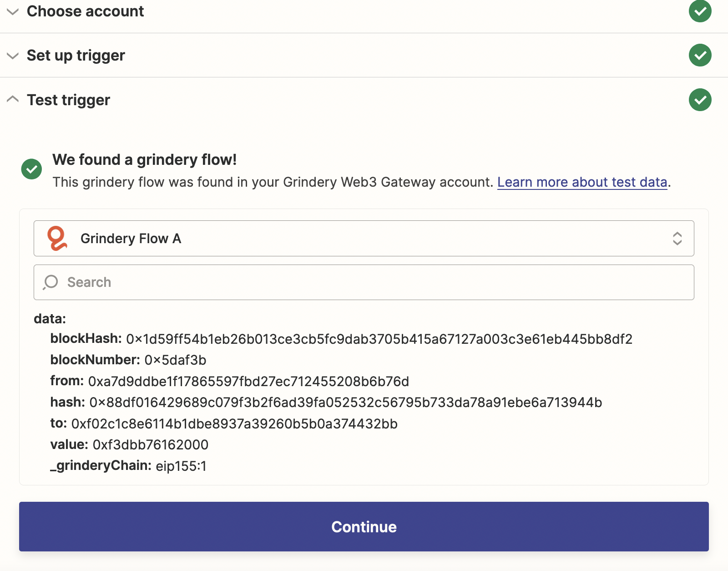The image size is (728, 571).
Task: Open the Set up trigger section header
Action: tap(76, 56)
